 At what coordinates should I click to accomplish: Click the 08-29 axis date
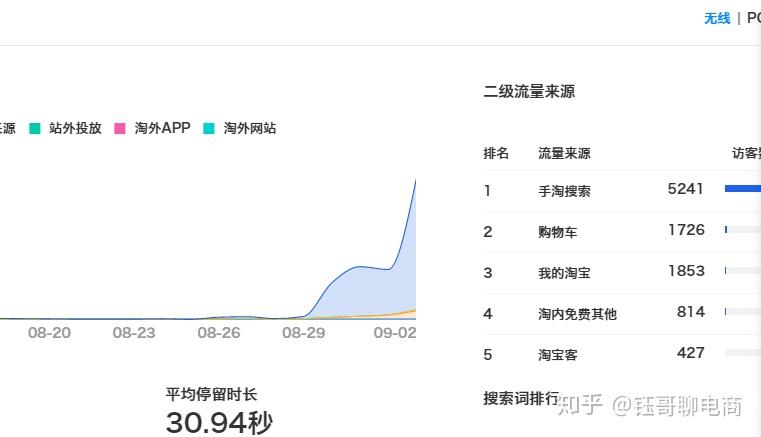point(304,333)
